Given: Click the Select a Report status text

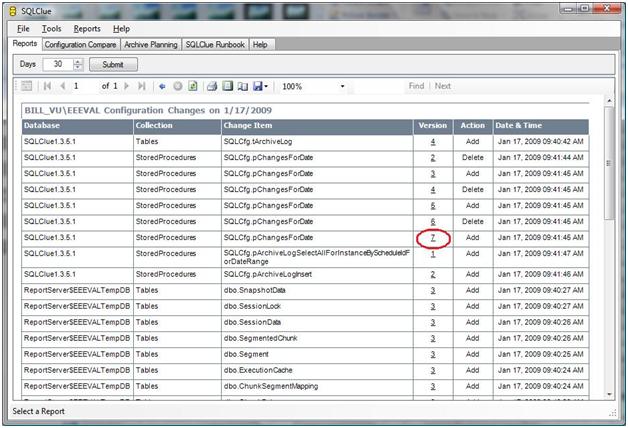Looking at the screenshot, I should click(x=38, y=412).
